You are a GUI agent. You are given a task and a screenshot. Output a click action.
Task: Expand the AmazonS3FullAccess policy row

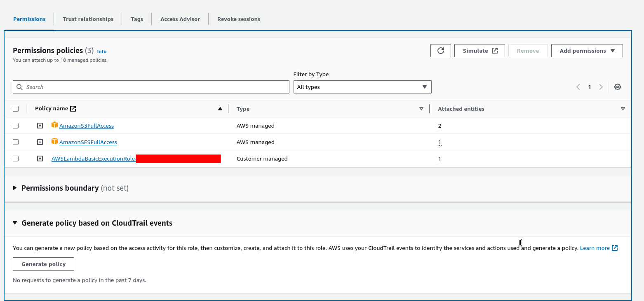click(x=40, y=126)
